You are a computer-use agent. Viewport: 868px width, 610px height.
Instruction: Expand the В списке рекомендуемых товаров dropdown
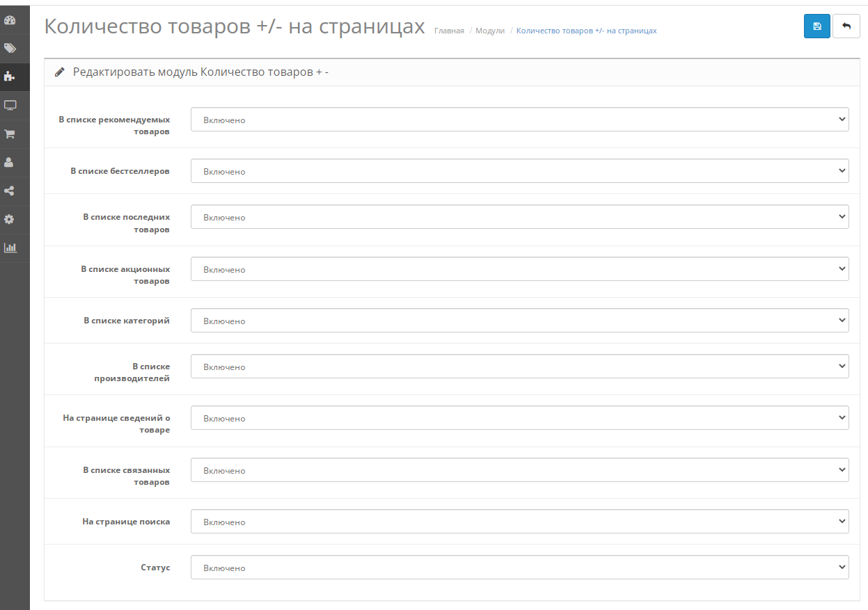[x=519, y=120]
